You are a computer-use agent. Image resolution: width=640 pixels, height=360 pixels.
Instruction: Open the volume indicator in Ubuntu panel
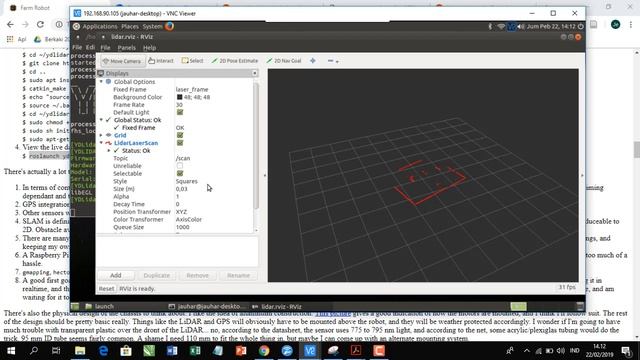[x=521, y=26]
